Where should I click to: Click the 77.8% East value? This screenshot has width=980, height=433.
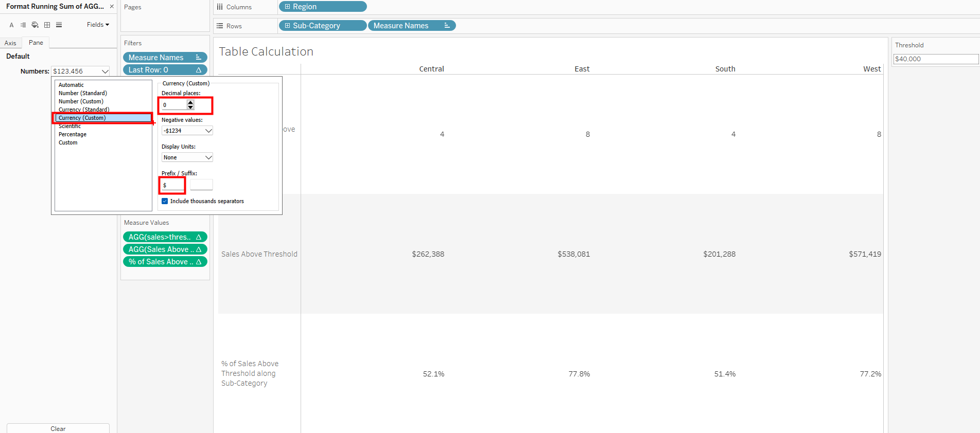pyautogui.click(x=579, y=374)
